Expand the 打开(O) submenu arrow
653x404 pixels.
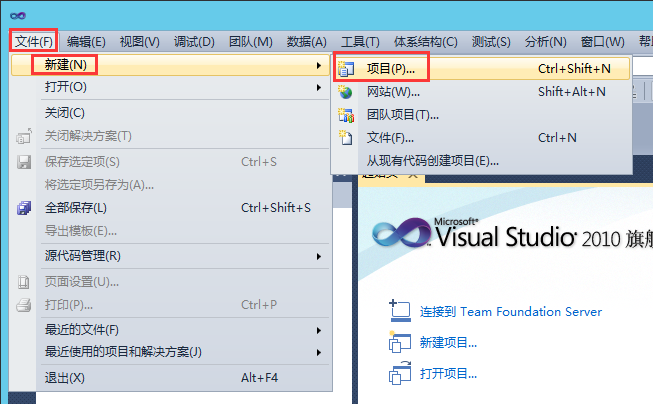click(319, 87)
